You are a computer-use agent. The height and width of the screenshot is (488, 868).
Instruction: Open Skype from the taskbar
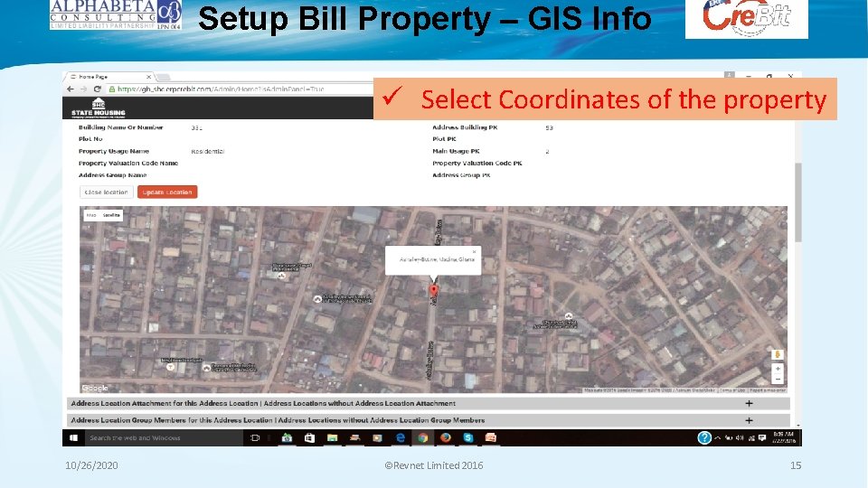pyautogui.click(x=468, y=437)
